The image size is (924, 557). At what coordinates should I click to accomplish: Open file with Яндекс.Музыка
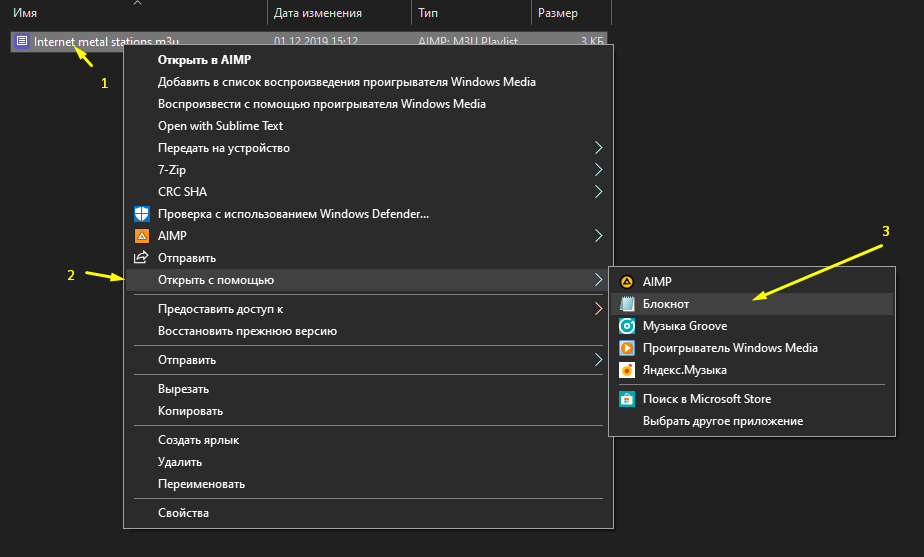click(752, 370)
